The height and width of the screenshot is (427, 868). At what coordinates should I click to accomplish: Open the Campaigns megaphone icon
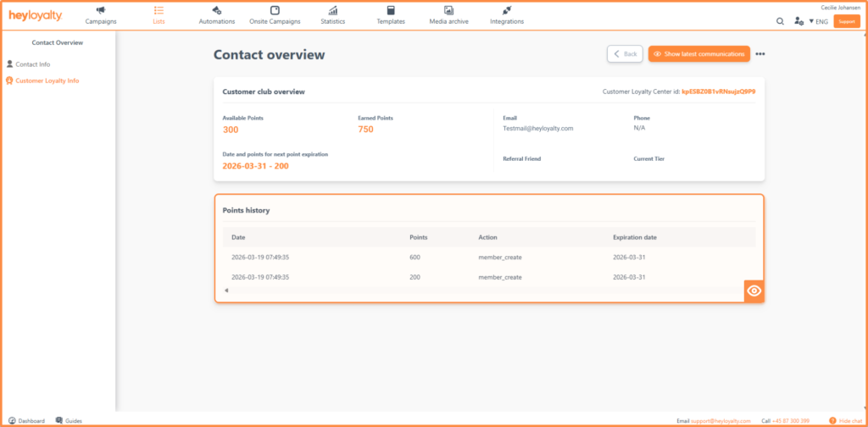[101, 10]
